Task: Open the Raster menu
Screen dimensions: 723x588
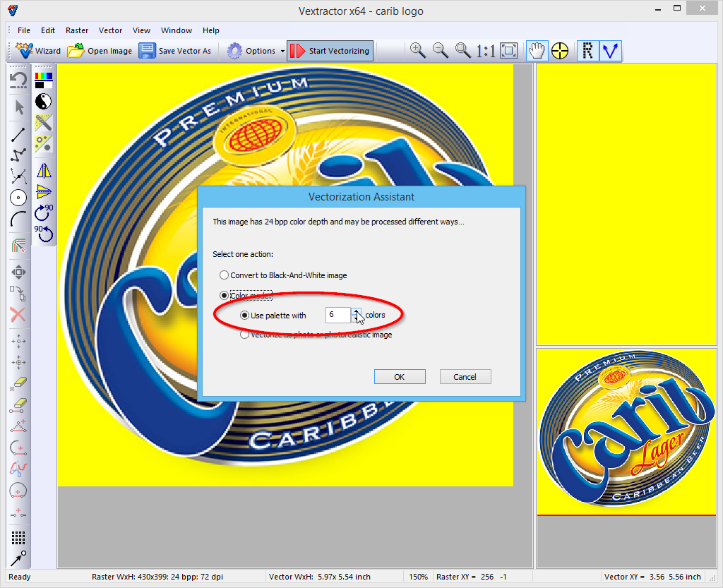Action: point(77,30)
